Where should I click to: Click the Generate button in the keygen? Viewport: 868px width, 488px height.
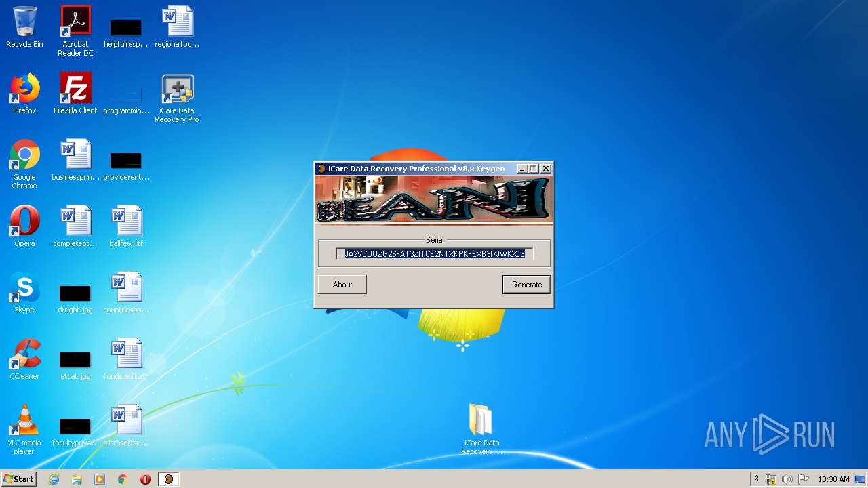click(527, 285)
